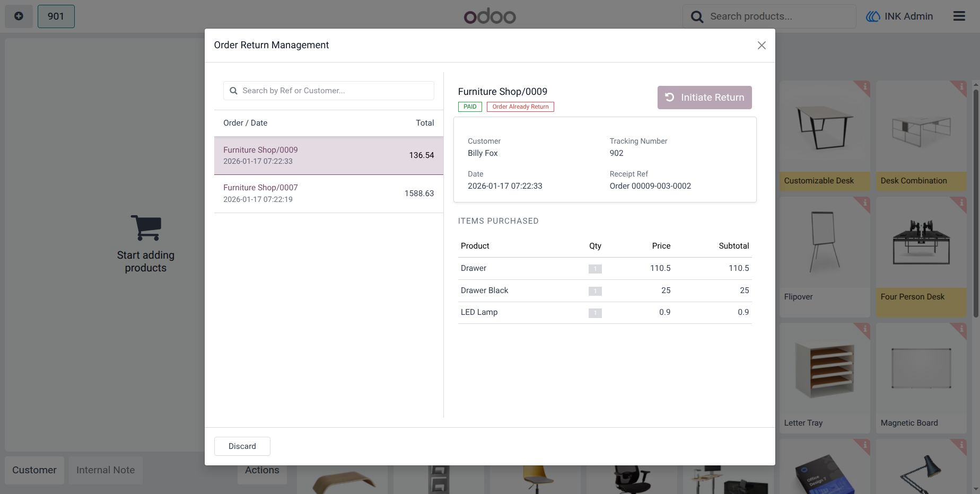Click the Initiate Return button

[x=705, y=98]
